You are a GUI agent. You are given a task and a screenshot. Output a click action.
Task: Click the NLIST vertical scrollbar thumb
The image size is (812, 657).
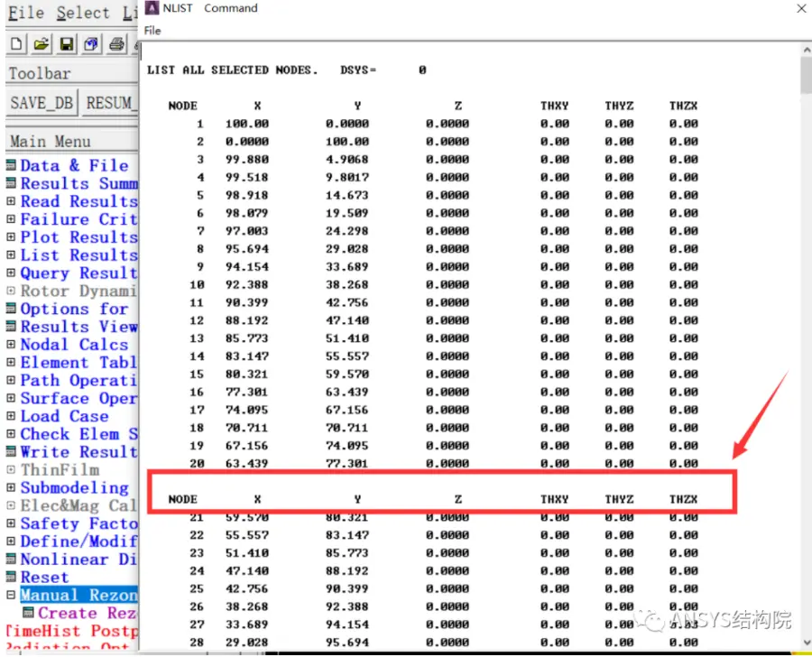tap(806, 75)
